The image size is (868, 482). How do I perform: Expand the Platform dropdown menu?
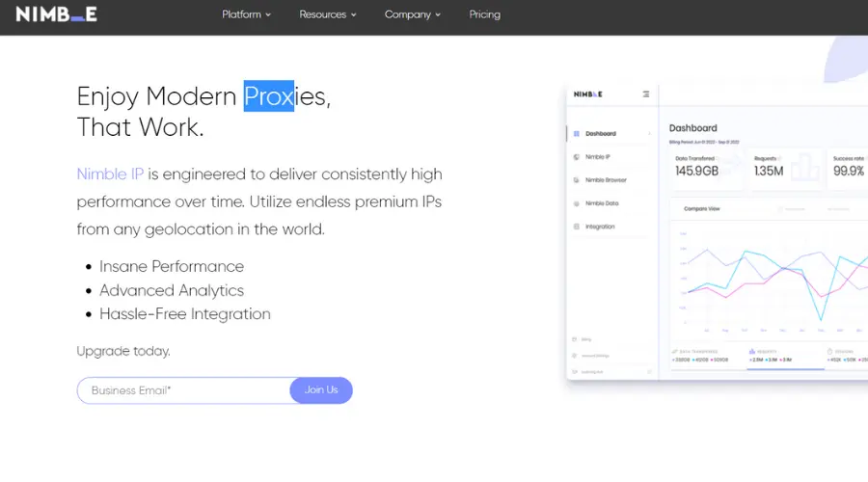click(246, 14)
